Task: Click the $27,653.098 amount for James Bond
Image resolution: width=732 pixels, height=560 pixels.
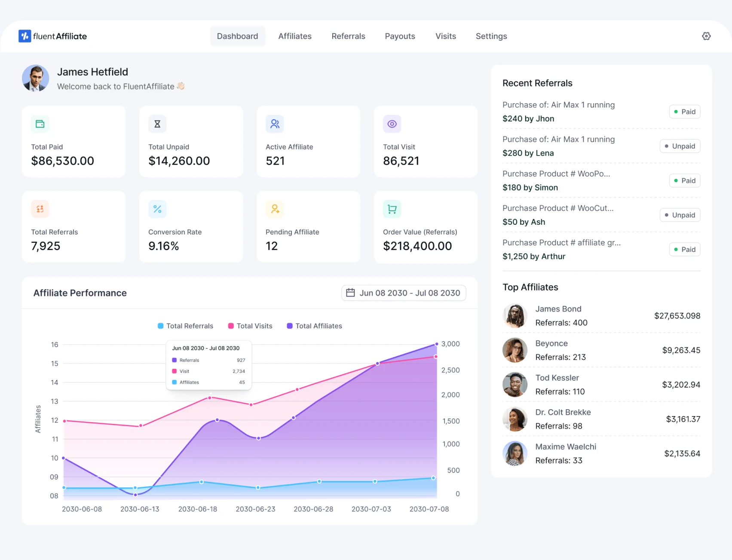Action: [677, 316]
